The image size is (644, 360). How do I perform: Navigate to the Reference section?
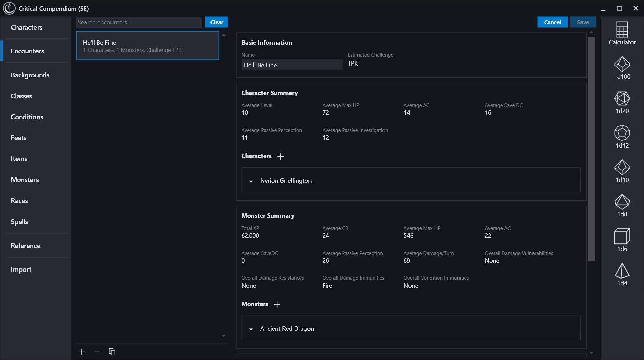[25, 246]
